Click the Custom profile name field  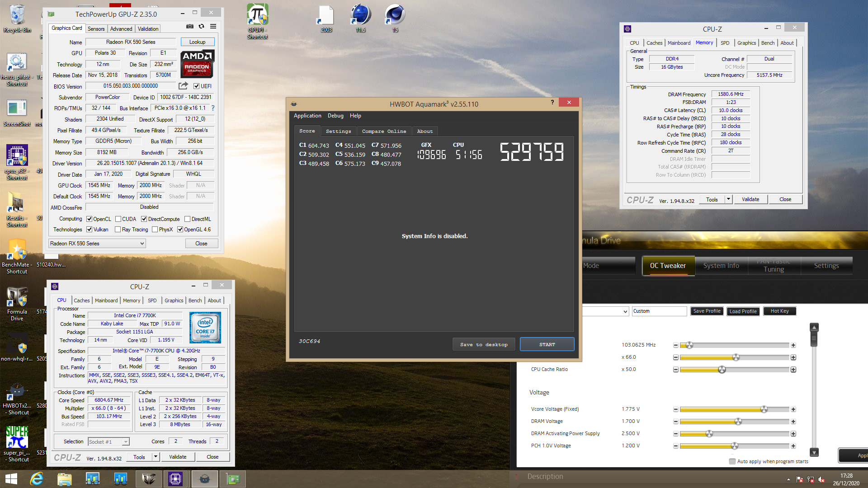click(x=659, y=311)
